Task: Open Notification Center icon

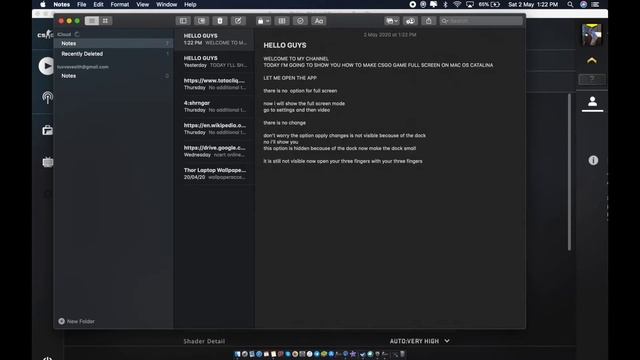Action: coord(596,4)
